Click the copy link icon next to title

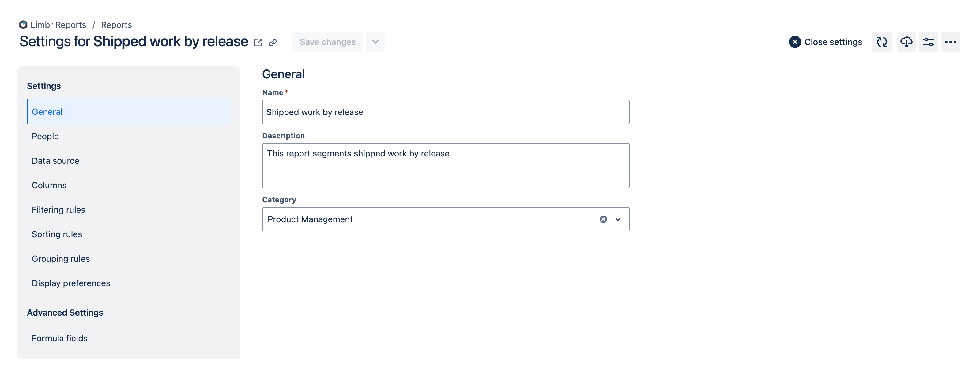273,42
